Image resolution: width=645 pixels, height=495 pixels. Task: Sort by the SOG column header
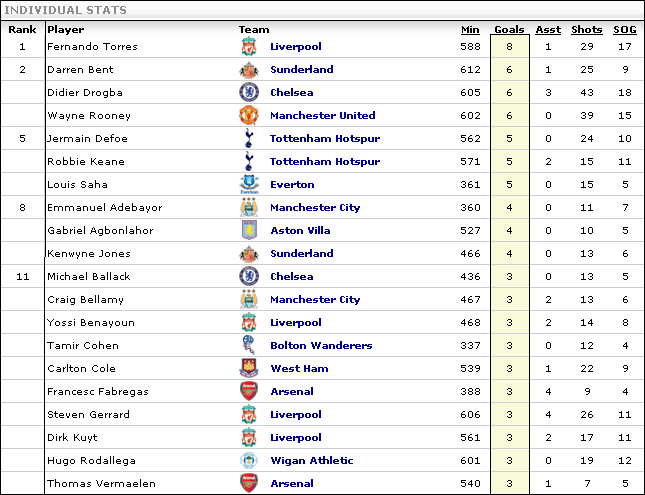tap(625, 30)
